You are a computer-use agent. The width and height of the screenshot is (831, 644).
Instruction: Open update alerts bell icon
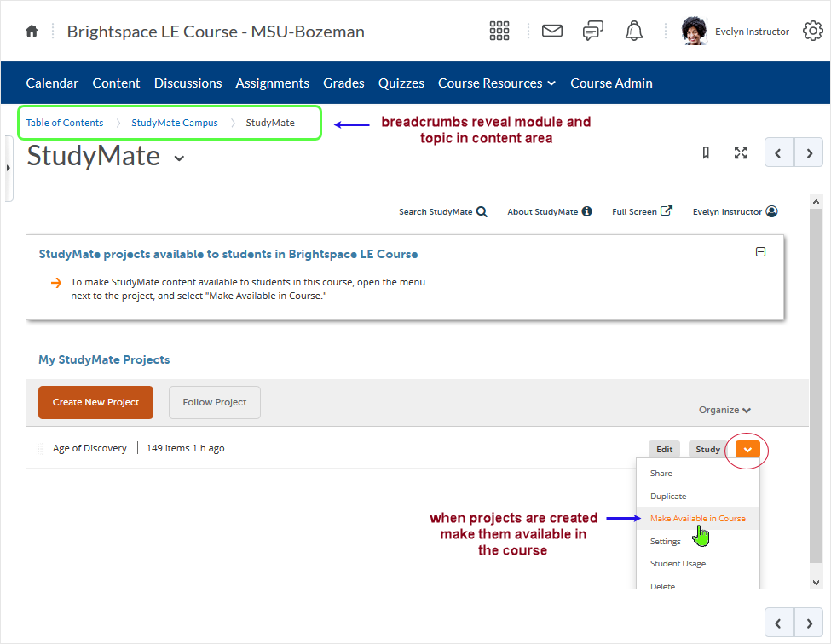pyautogui.click(x=634, y=32)
